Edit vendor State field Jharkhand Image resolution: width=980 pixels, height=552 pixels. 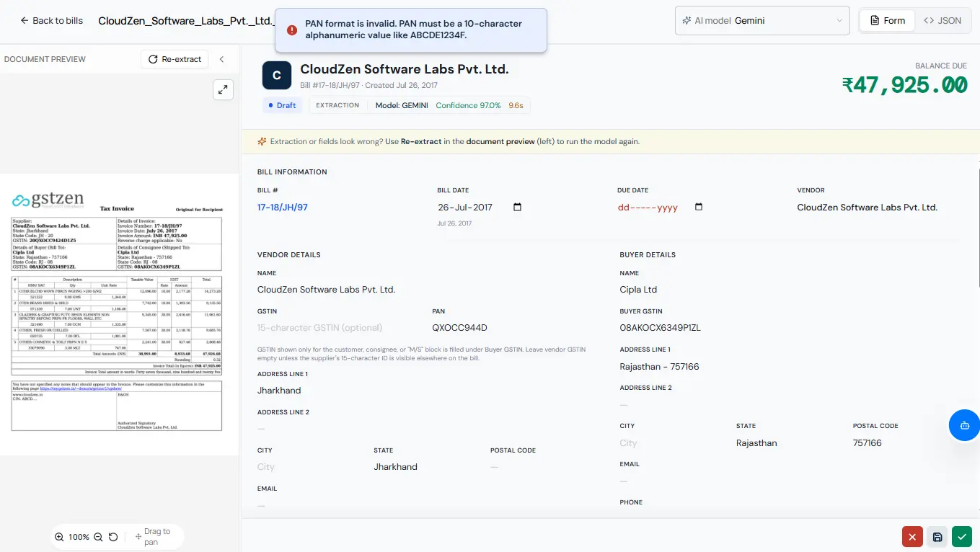click(x=396, y=467)
